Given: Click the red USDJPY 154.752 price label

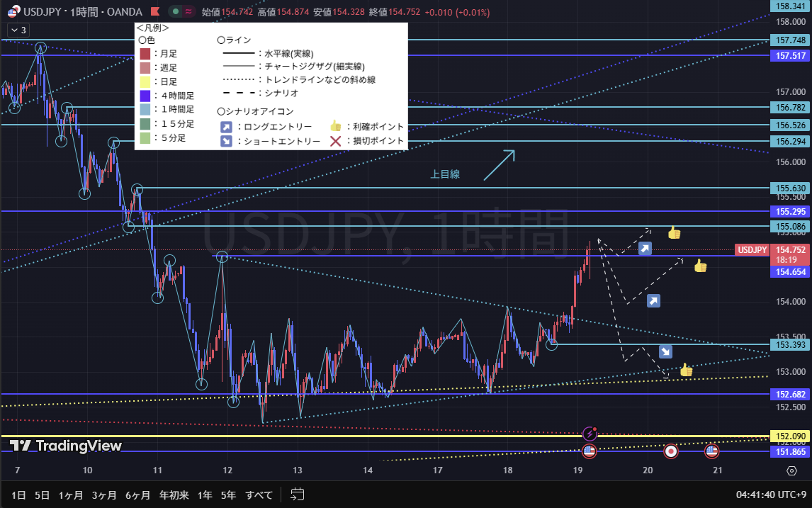Looking at the screenshot, I should [772, 250].
